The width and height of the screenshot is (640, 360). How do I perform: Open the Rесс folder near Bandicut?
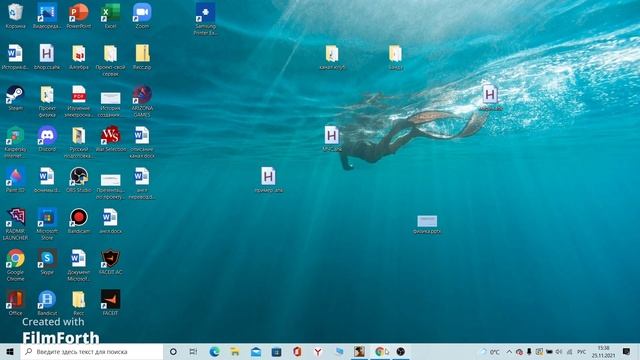78,302
